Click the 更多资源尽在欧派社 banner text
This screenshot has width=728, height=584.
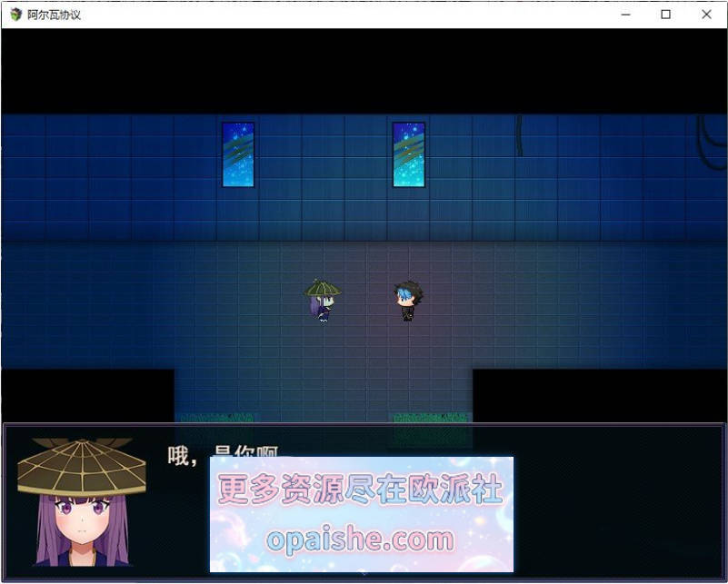click(x=361, y=489)
